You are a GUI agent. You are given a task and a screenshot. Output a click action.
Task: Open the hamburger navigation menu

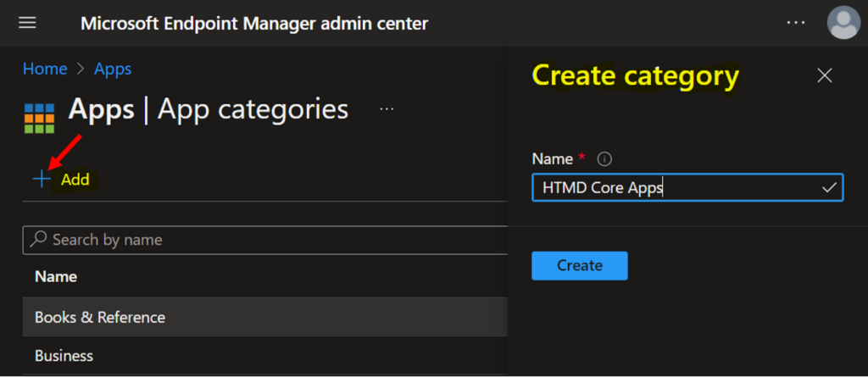point(27,23)
